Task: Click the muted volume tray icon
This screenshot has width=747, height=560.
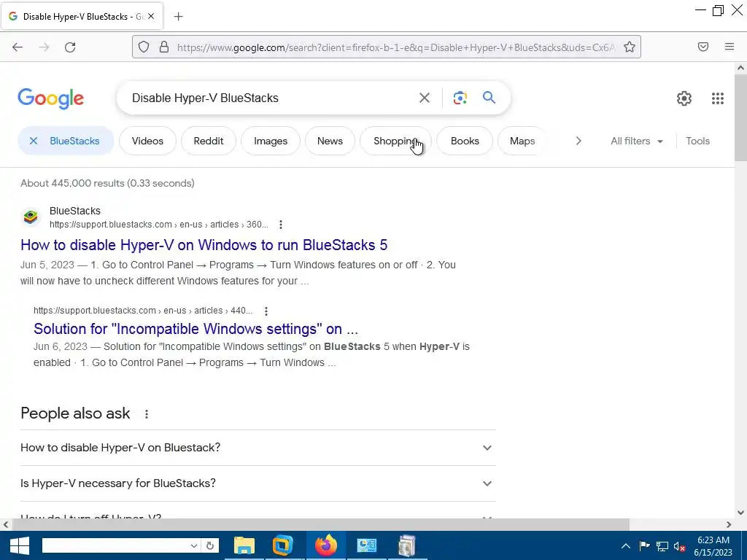Action: (x=680, y=546)
